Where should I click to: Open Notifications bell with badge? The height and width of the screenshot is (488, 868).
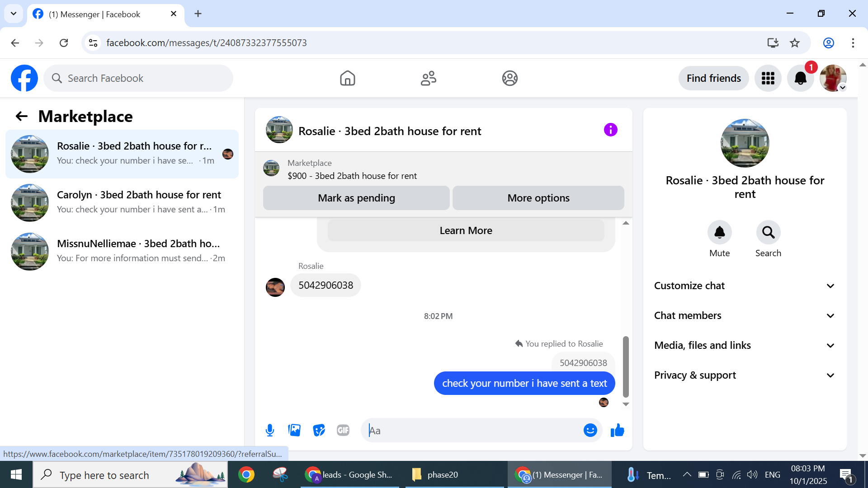coord(800,78)
